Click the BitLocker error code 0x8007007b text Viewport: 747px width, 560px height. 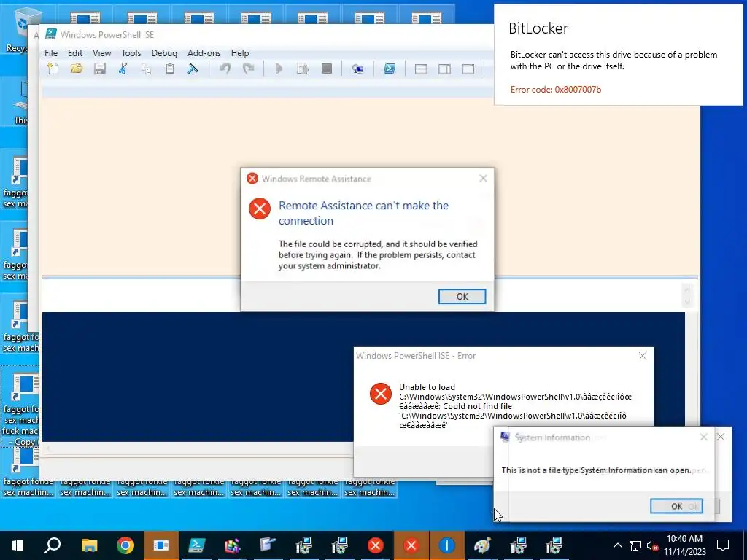pos(555,90)
